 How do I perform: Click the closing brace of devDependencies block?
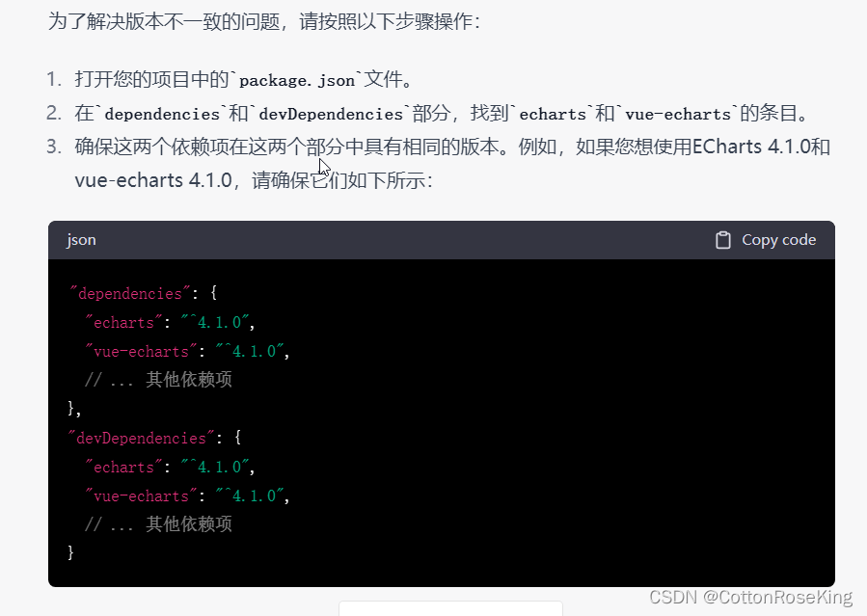click(70, 552)
